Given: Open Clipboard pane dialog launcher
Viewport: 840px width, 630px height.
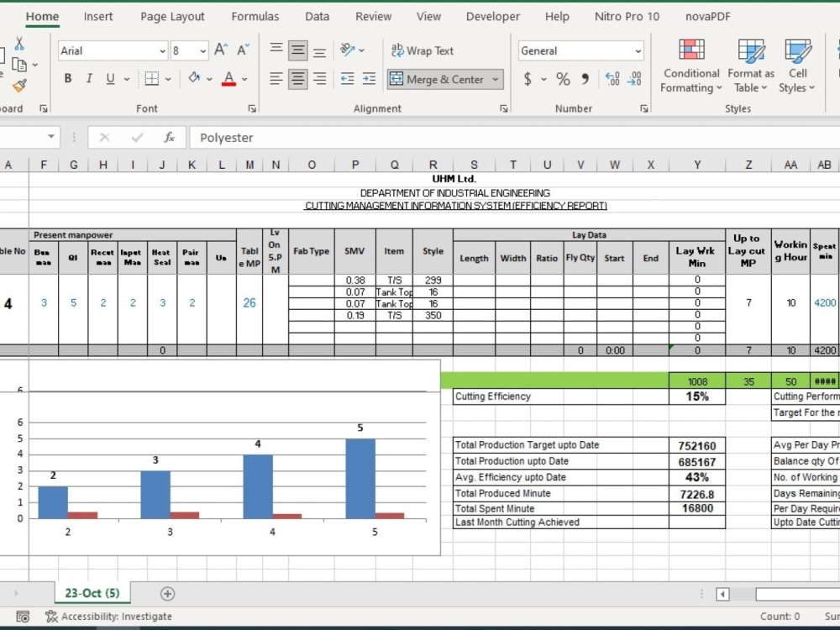Looking at the screenshot, I should click(x=44, y=108).
